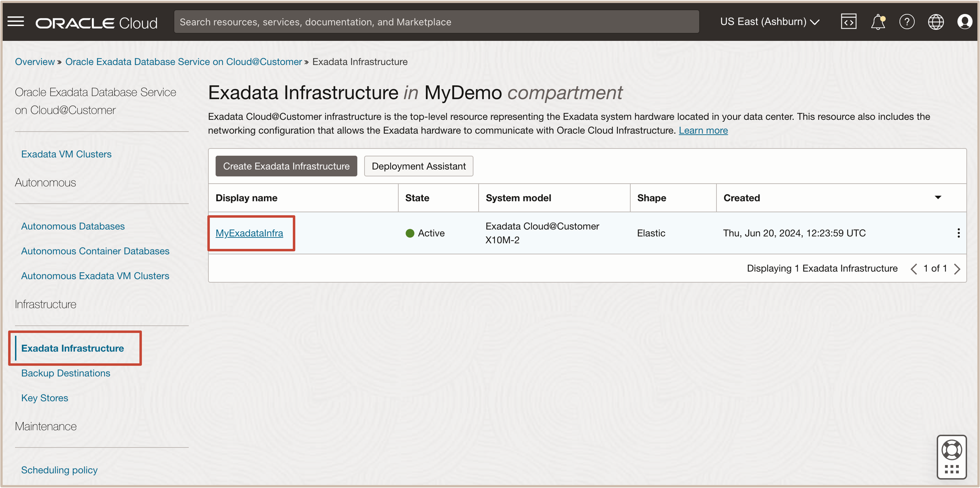
Task: Open the user profile menu
Action: (964, 22)
